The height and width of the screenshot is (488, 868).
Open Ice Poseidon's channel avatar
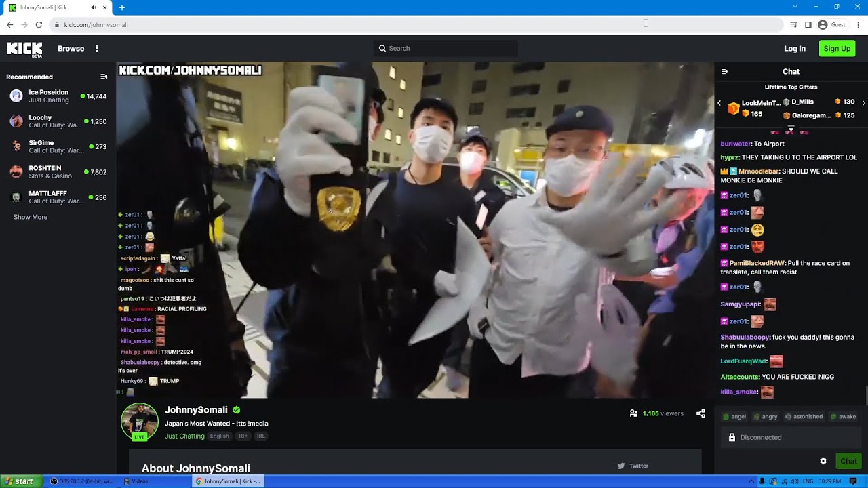point(16,96)
